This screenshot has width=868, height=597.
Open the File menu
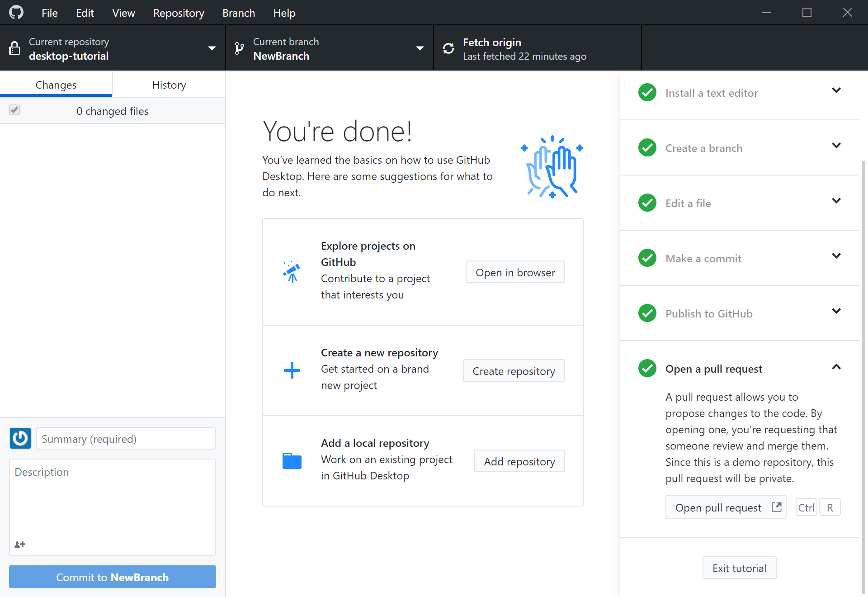point(50,13)
